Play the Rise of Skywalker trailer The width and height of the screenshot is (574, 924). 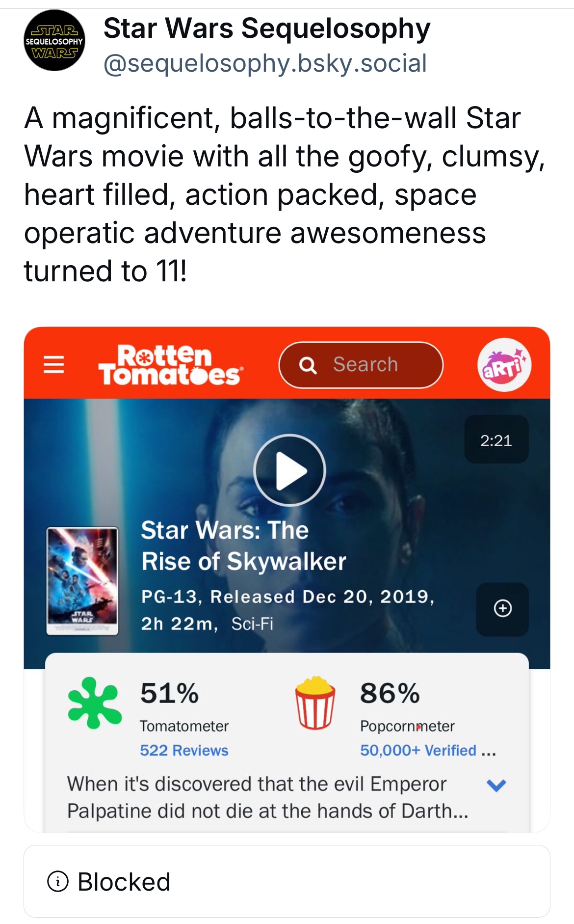coord(289,470)
